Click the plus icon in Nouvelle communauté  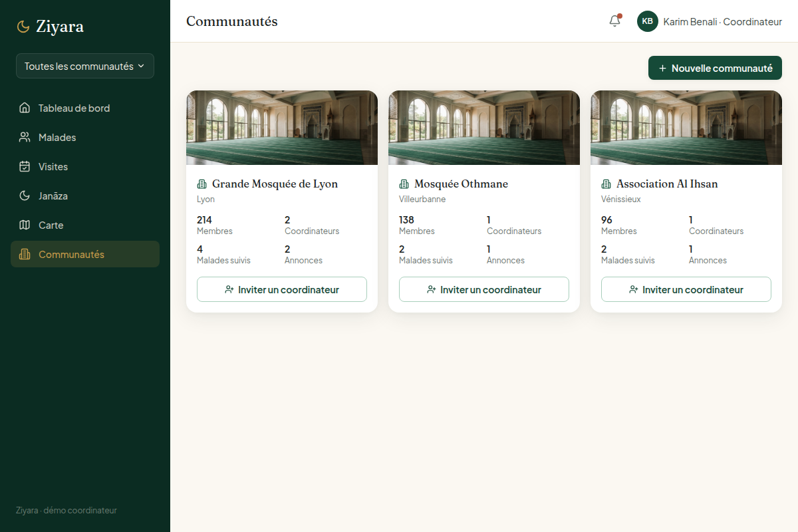pos(662,68)
